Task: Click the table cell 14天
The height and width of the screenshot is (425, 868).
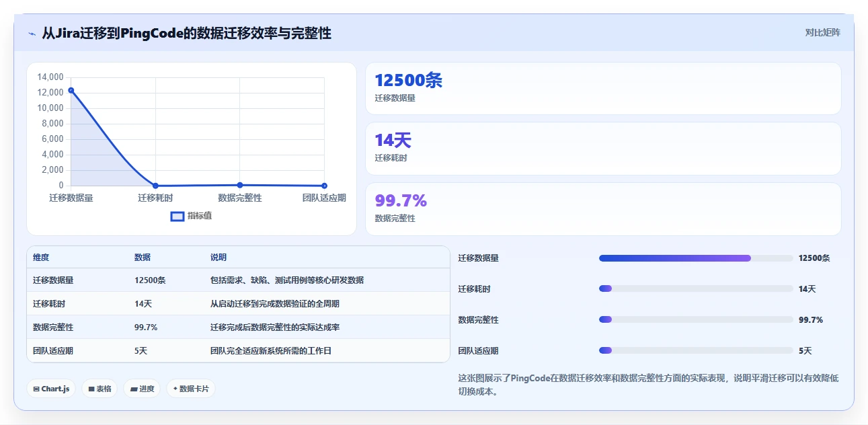Action: coord(143,304)
